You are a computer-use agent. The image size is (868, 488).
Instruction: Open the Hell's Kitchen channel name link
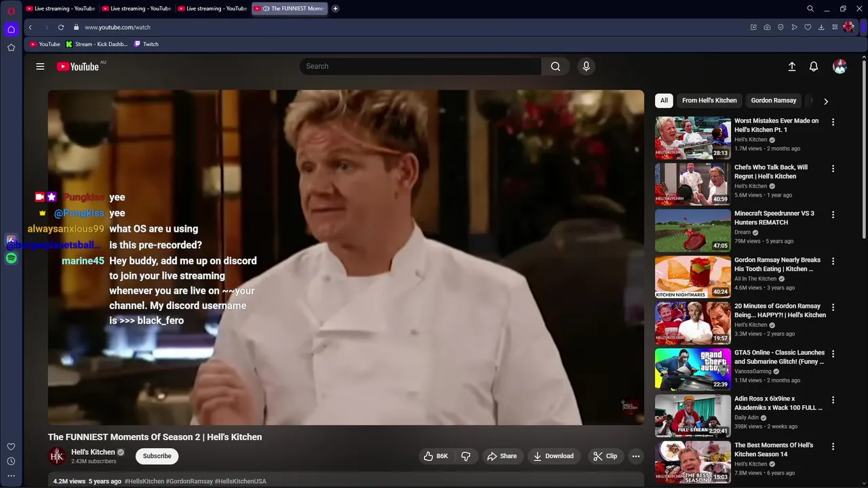coord(93,452)
